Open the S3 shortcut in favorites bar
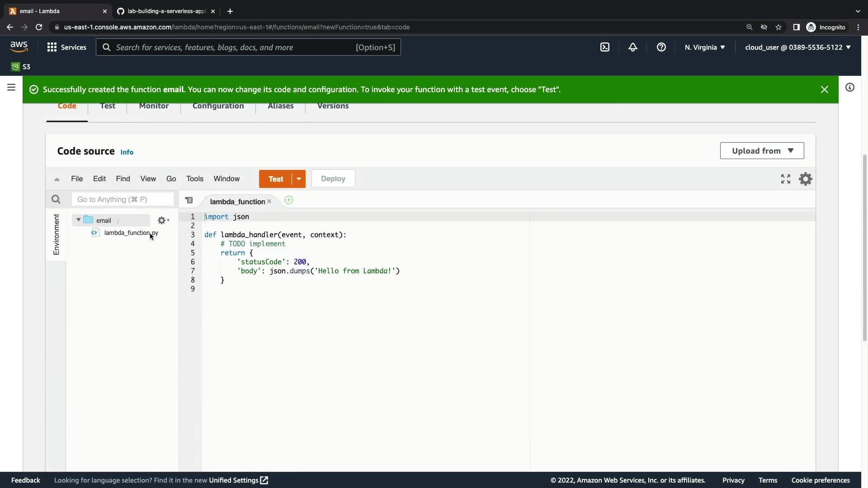868x488 pixels. tap(21, 67)
